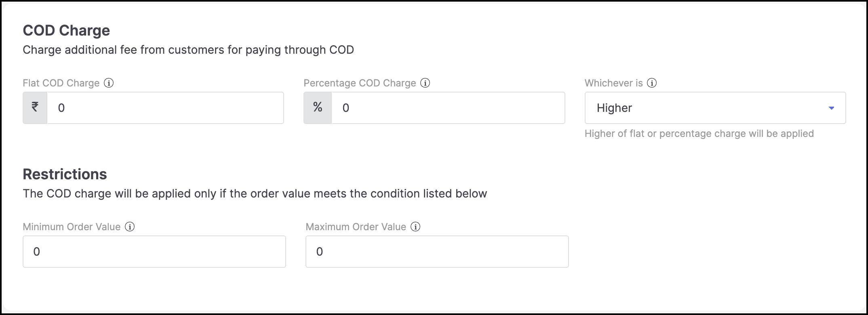The height and width of the screenshot is (315, 868).
Task: Click the info icon beside Flat COD Charge
Action: tap(109, 83)
